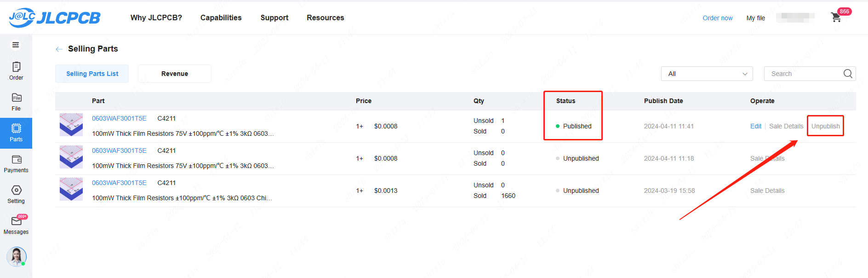
Task: Click the blurred account name in header
Action: pyautogui.click(x=795, y=17)
